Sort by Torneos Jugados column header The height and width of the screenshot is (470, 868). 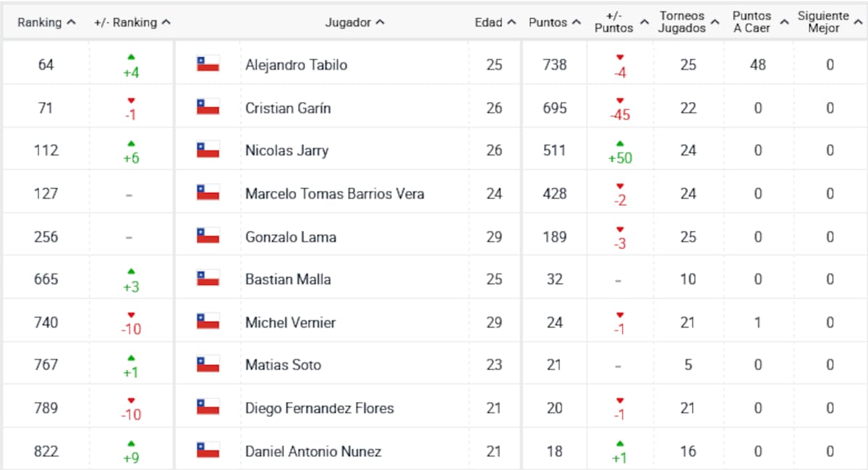pos(682,22)
